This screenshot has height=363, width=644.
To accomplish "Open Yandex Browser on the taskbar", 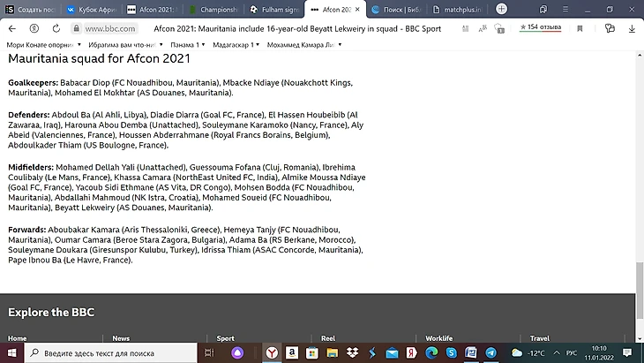I will tap(272, 352).
